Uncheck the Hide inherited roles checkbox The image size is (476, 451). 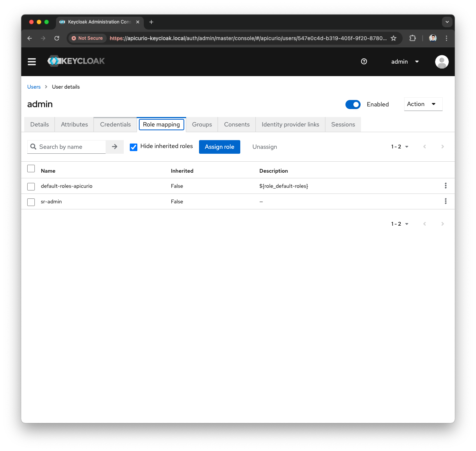[x=134, y=147]
